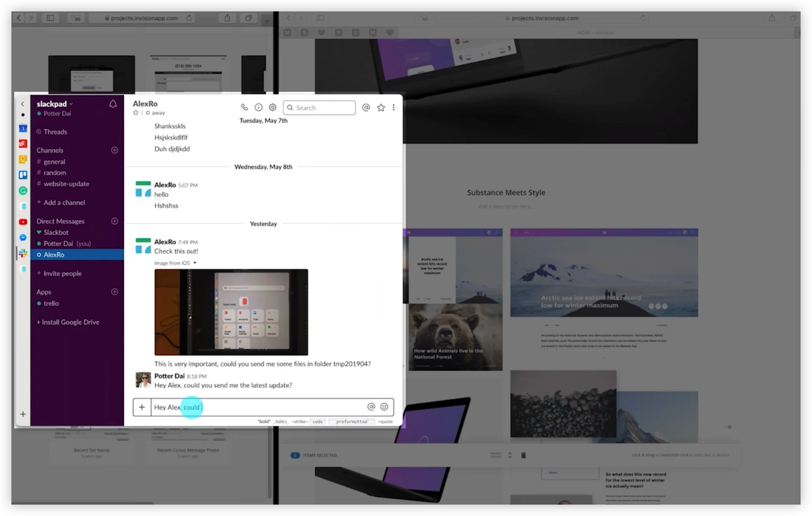
Task: Expand the slackpad workspace menu
Action: pos(55,104)
